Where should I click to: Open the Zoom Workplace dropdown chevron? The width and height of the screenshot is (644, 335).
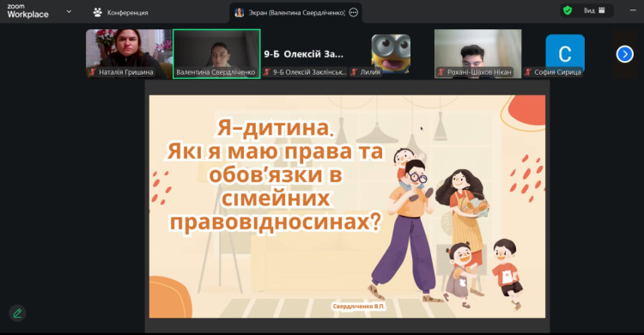[69, 11]
